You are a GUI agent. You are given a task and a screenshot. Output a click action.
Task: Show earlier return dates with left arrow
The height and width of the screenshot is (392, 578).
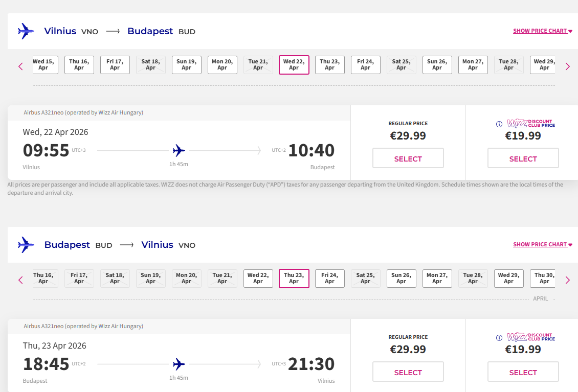pos(21,280)
